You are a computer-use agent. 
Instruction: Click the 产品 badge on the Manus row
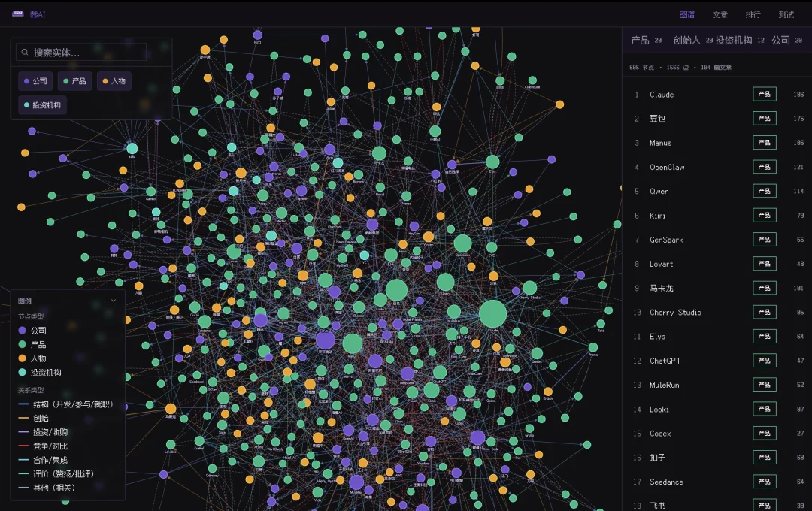tap(765, 143)
